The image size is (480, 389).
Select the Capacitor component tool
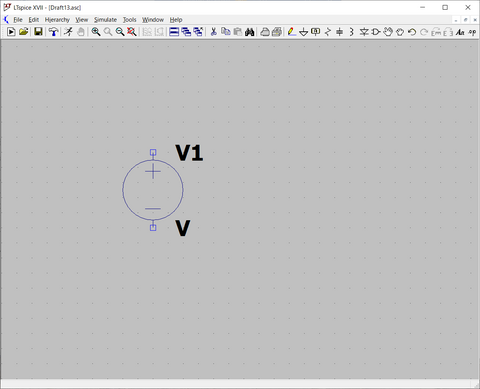(340, 32)
